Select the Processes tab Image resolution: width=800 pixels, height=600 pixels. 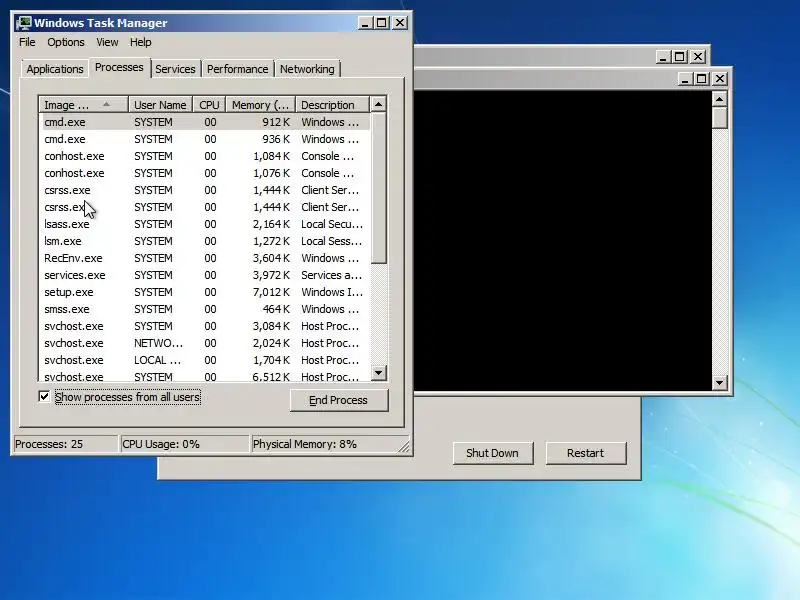click(x=119, y=67)
